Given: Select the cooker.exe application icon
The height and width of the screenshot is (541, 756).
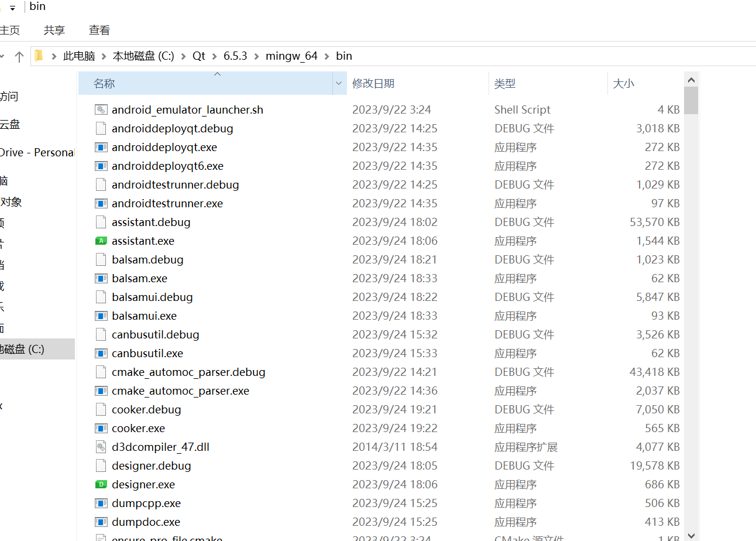Looking at the screenshot, I should [x=100, y=428].
